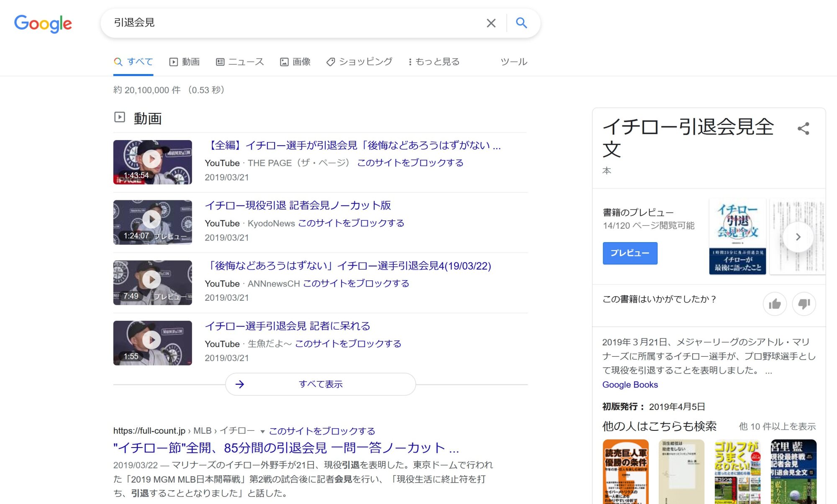Viewport: 837px width, 504px height.
Task: Advance book preview with right chevron
Action: point(798,237)
